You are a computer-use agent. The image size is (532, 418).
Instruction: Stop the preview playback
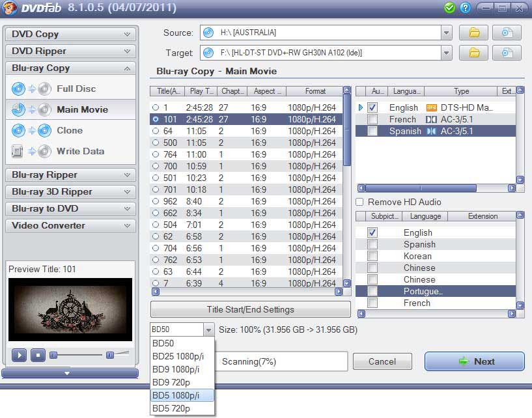point(38,355)
